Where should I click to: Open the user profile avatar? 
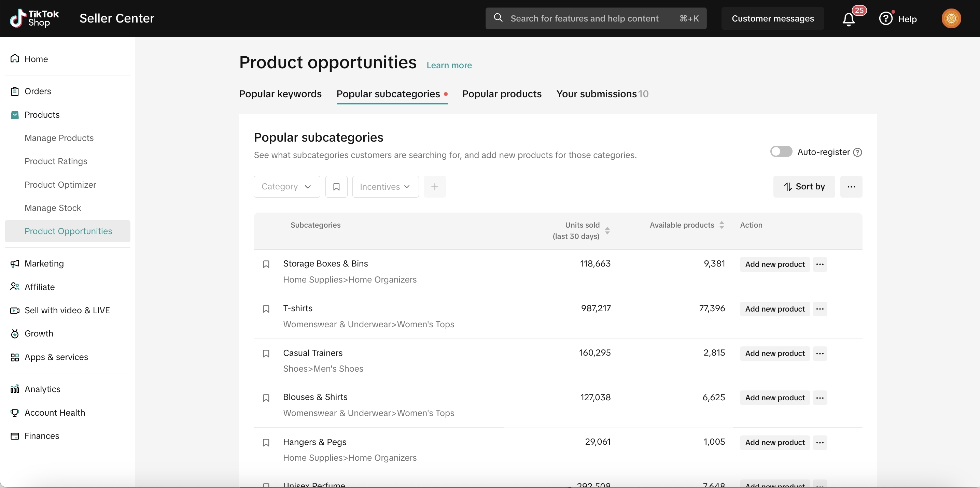951,18
